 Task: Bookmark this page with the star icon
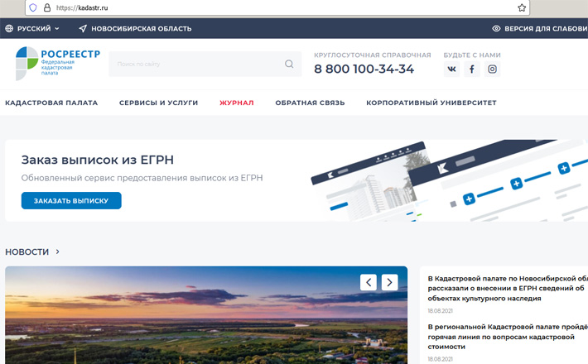[x=522, y=7]
